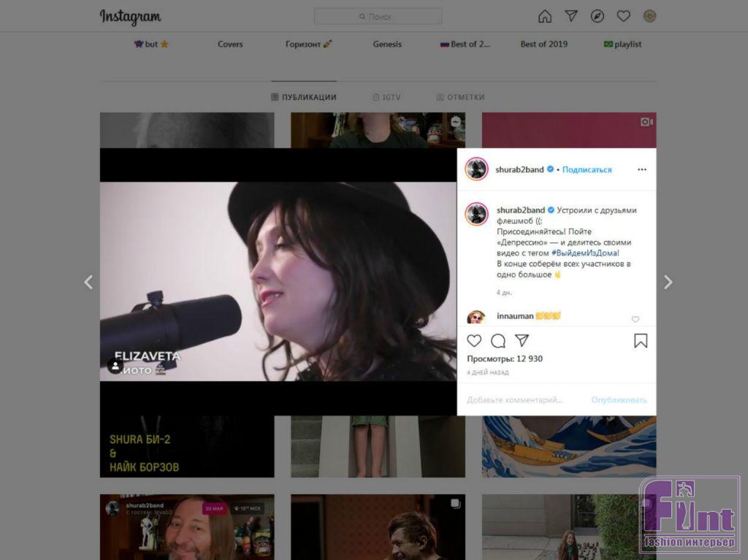
Task: Click the Поиск search field
Action: click(x=378, y=16)
